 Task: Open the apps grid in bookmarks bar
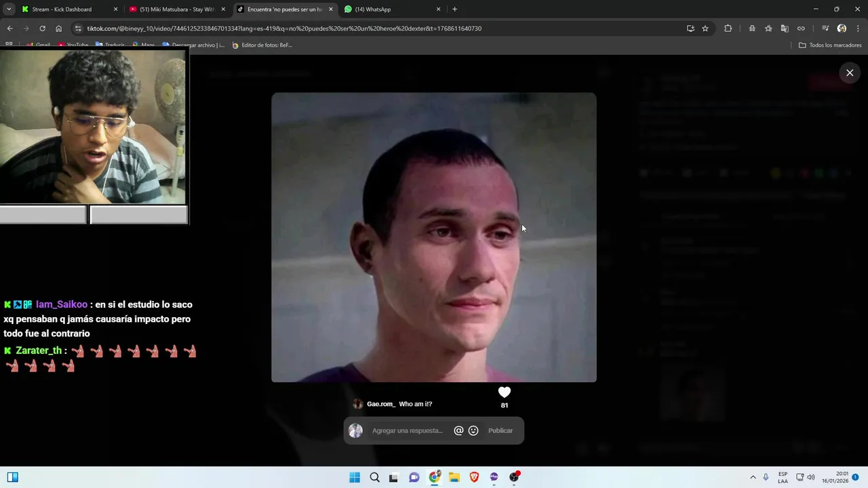point(9,45)
